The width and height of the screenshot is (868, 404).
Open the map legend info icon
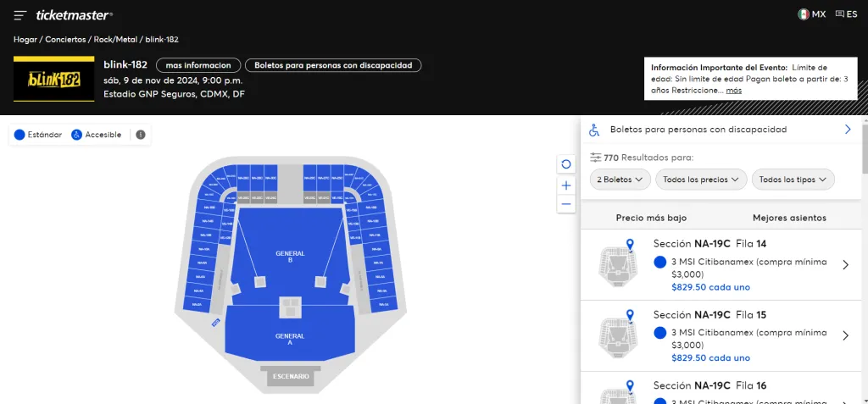[x=141, y=135]
